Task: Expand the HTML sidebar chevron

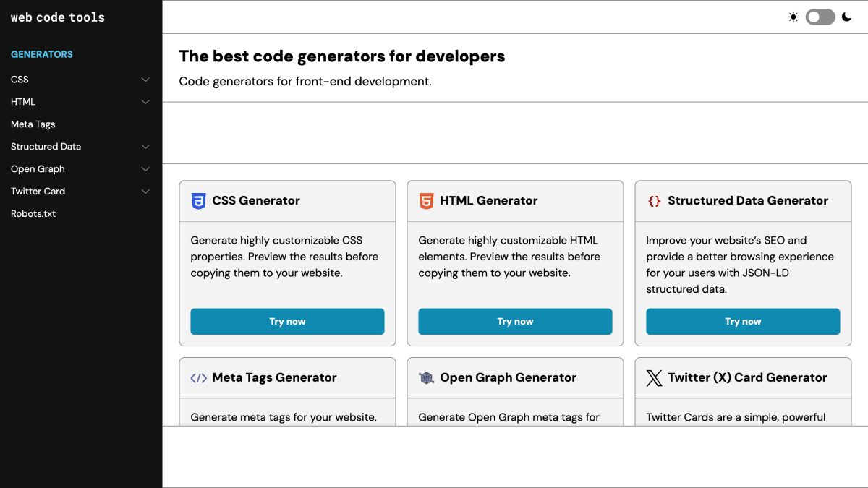Action: pyautogui.click(x=145, y=102)
